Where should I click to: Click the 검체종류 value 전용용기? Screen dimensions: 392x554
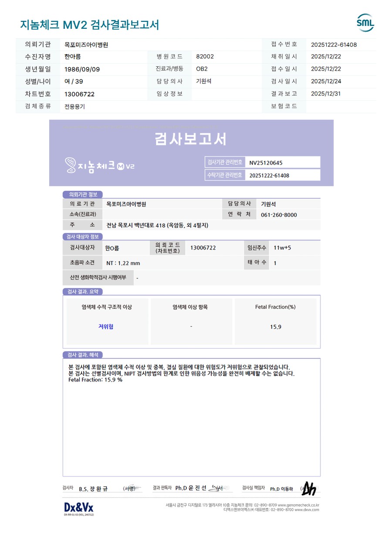(x=74, y=106)
